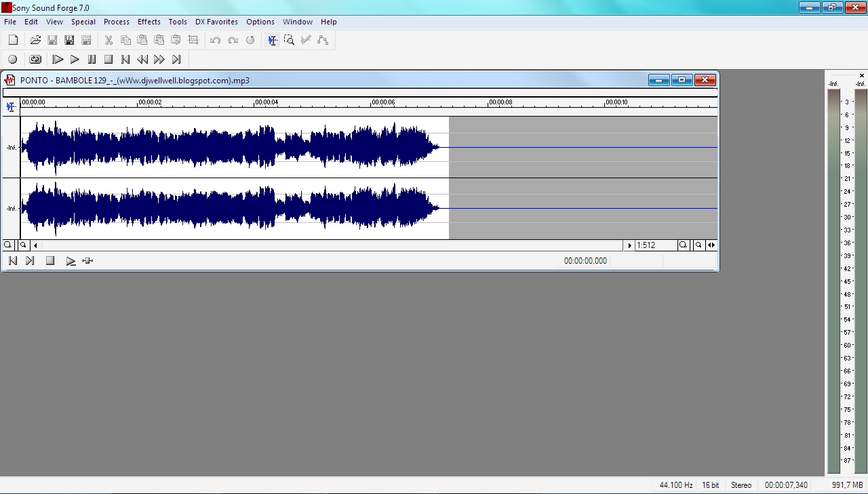Click the data window's Go to Start button
Screen dimensions: 868x494
pos(13,261)
